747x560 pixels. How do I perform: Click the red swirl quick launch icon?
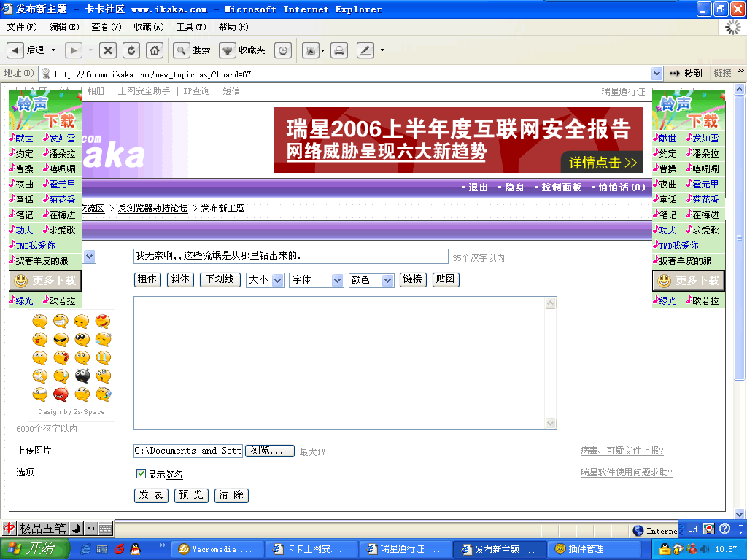click(119, 549)
